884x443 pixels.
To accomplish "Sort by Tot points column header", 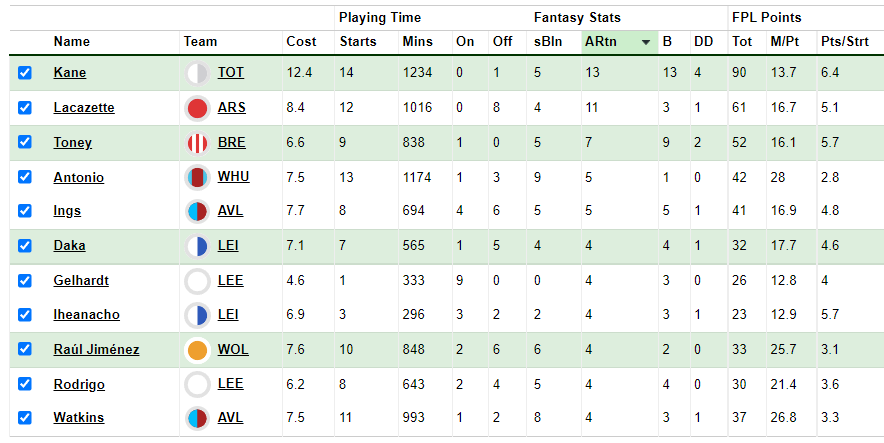I will [x=742, y=41].
